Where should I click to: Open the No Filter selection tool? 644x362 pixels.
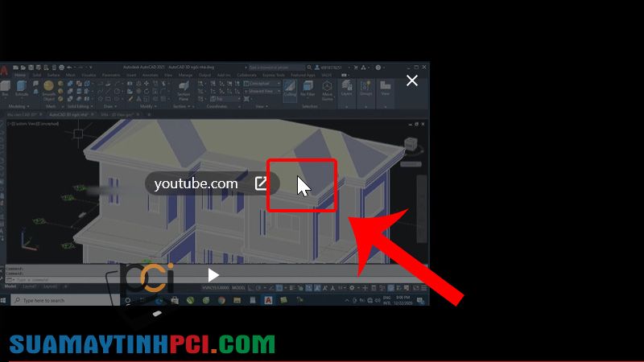[x=308, y=88]
